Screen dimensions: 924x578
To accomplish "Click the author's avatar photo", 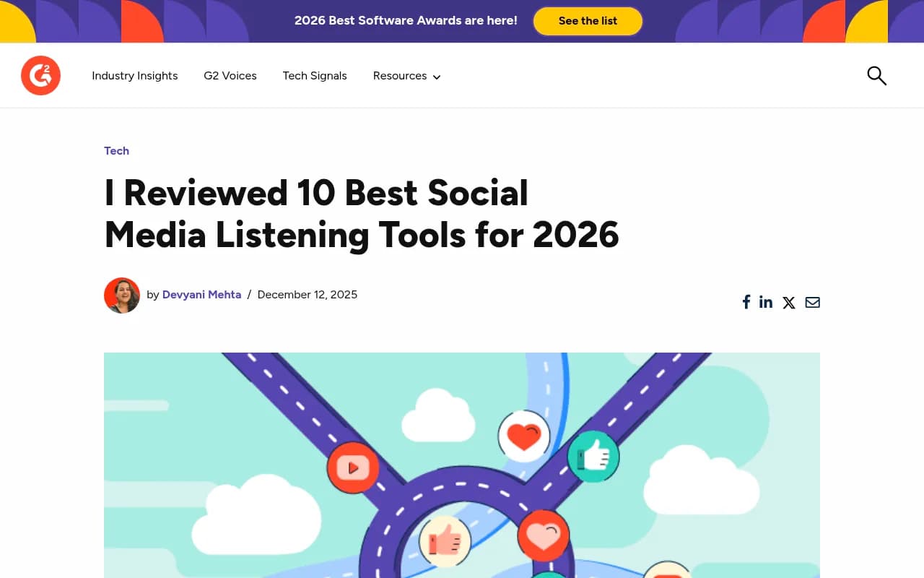I will click(122, 296).
